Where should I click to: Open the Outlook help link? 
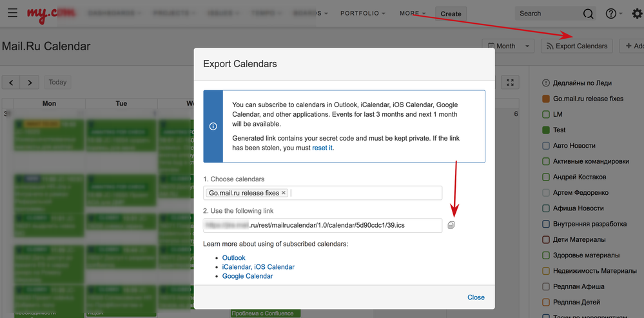pos(234,257)
